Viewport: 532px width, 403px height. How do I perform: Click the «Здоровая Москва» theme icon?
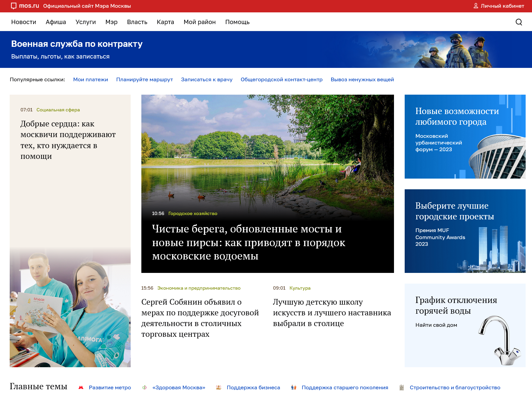tap(144, 388)
